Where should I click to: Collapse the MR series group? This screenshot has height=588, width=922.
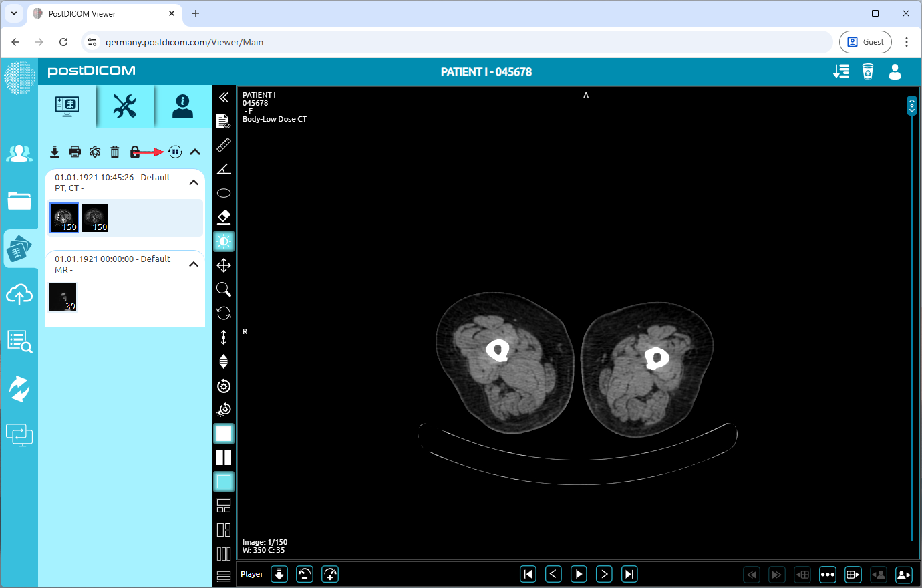194,264
